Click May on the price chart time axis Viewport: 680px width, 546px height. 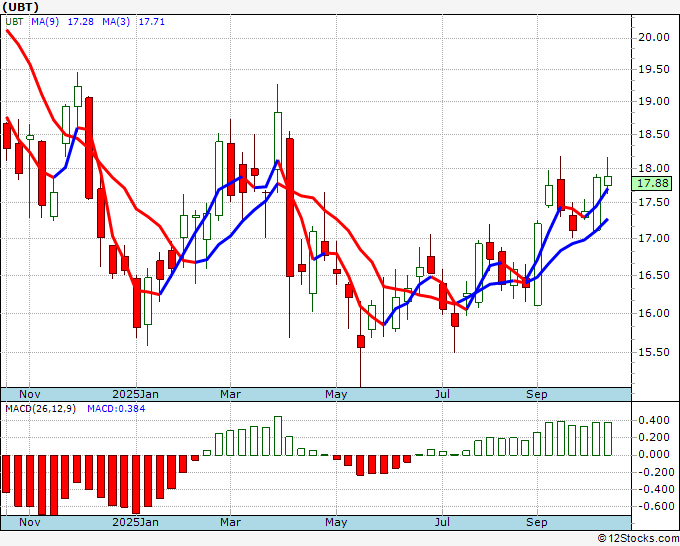(336, 394)
